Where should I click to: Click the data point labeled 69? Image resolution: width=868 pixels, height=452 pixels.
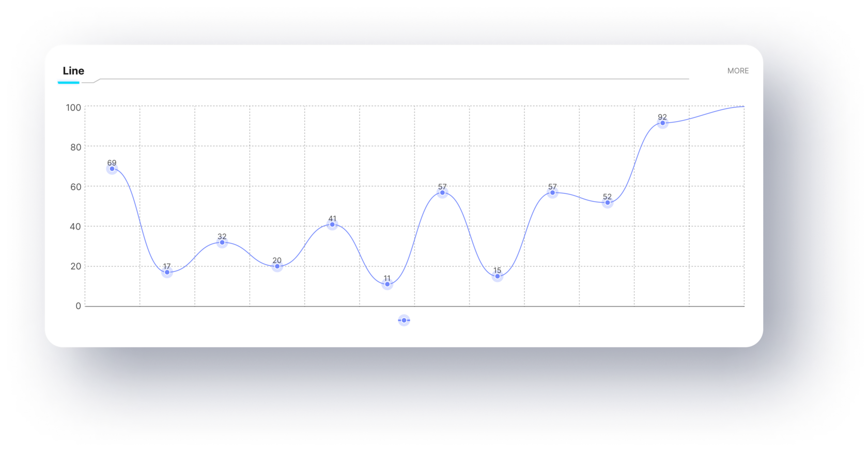coord(112,169)
